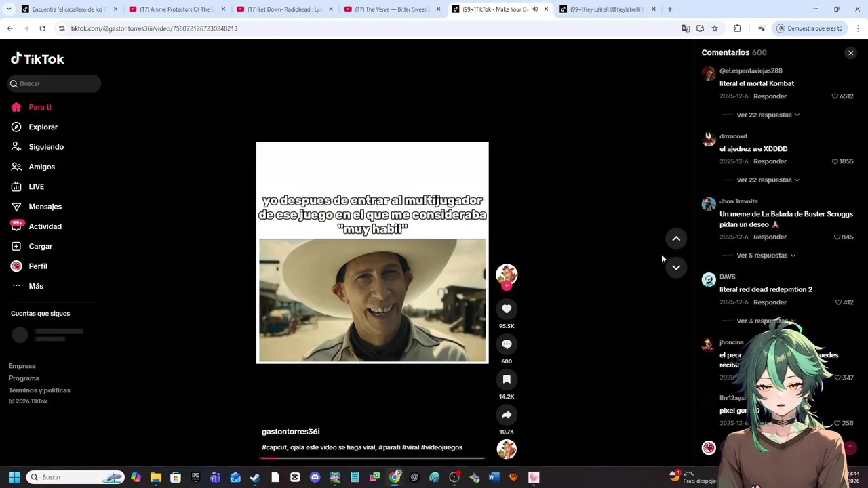Viewport: 868px width, 488px height.
Task: Reply to Jhon Travolta's comment
Action: pos(770,237)
